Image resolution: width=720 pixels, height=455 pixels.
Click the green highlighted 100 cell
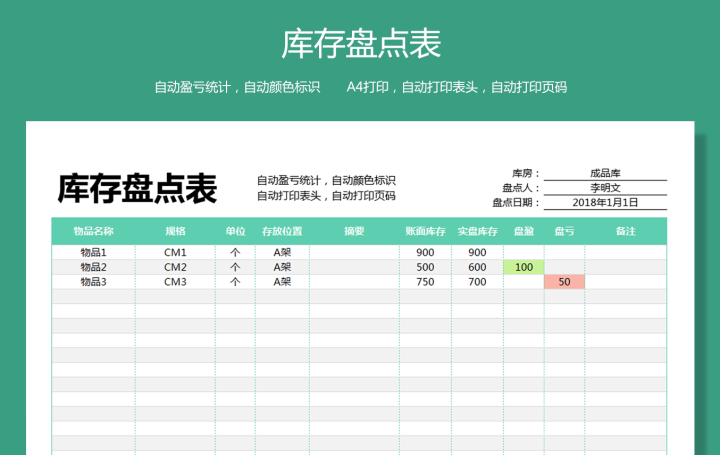coord(523,267)
